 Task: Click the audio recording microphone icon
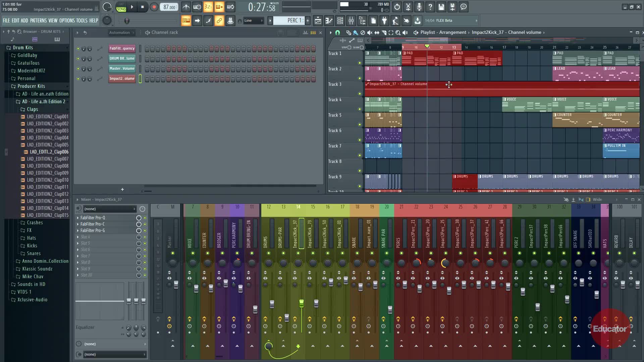click(419, 7)
